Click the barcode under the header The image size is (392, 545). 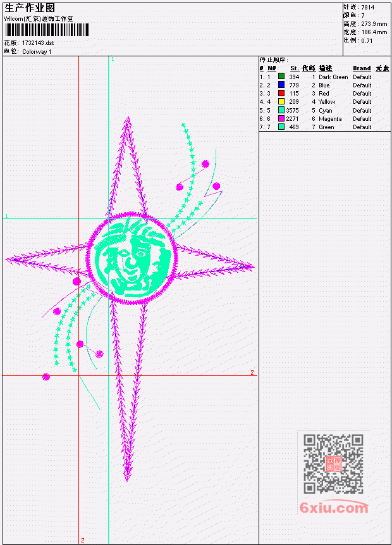click(47, 30)
